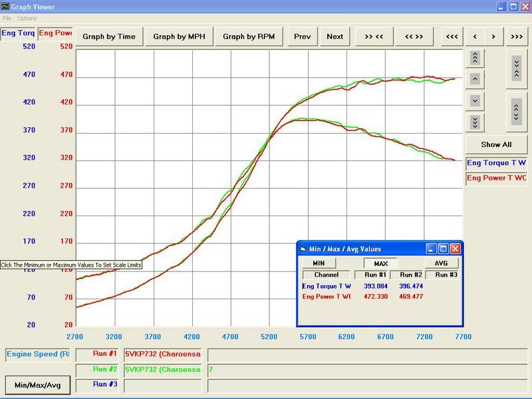This screenshot has height=399, width=532.
Task: Click red power scale minimum 20
Action: tap(68, 325)
